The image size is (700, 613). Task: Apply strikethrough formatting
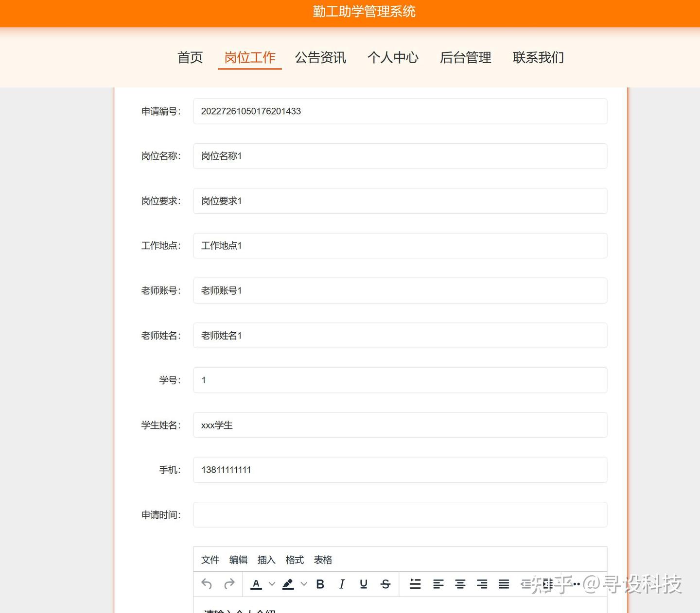pyautogui.click(x=385, y=584)
